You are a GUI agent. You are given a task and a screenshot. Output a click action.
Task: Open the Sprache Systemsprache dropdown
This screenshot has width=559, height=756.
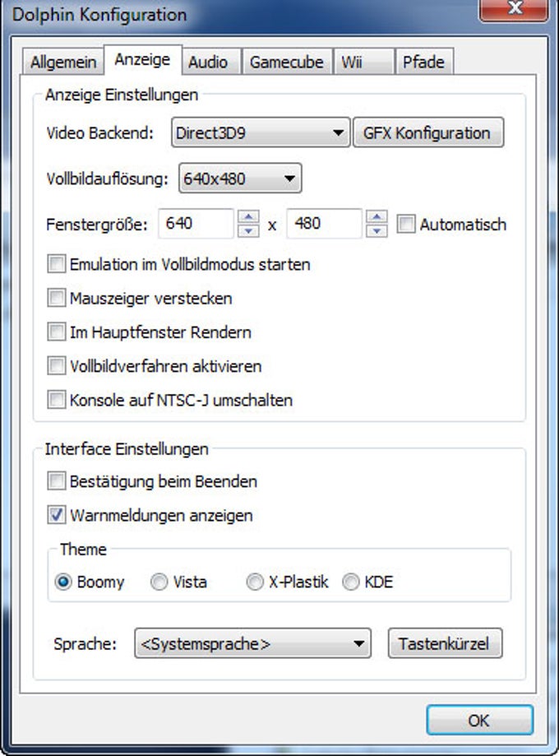click(x=252, y=643)
